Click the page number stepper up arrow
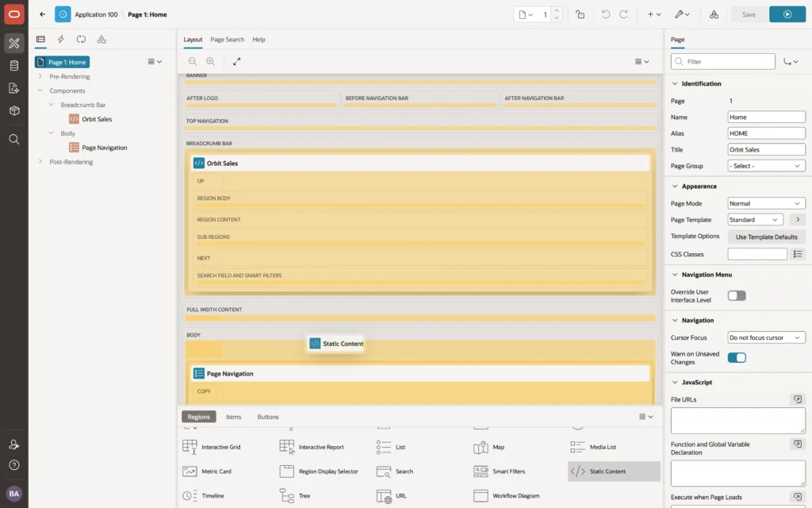 [x=556, y=10]
